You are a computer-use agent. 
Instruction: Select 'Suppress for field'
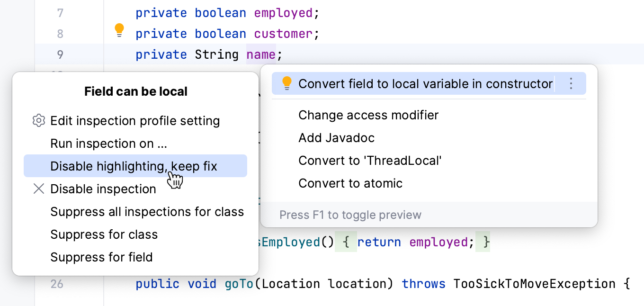coord(101,257)
